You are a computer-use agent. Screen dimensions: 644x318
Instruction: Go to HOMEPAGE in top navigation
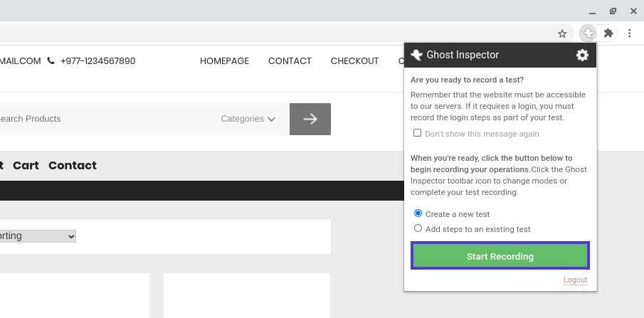click(x=224, y=61)
